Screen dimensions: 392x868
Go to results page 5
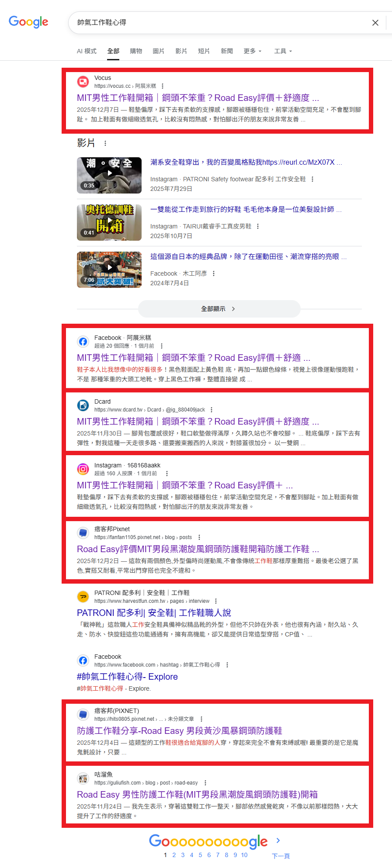[200, 855]
